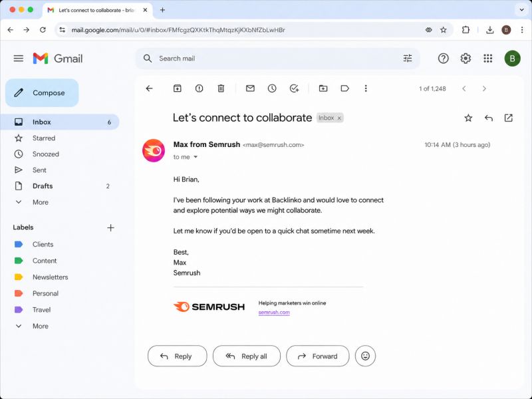Screen dimensions: 532x399
Task: Open Google apps grid
Action: click(x=488, y=59)
